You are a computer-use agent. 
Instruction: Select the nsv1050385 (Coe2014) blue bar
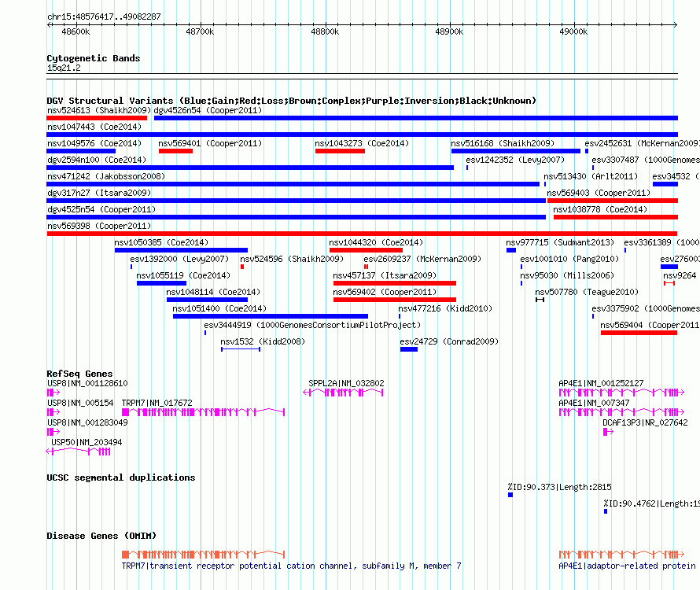(181, 250)
